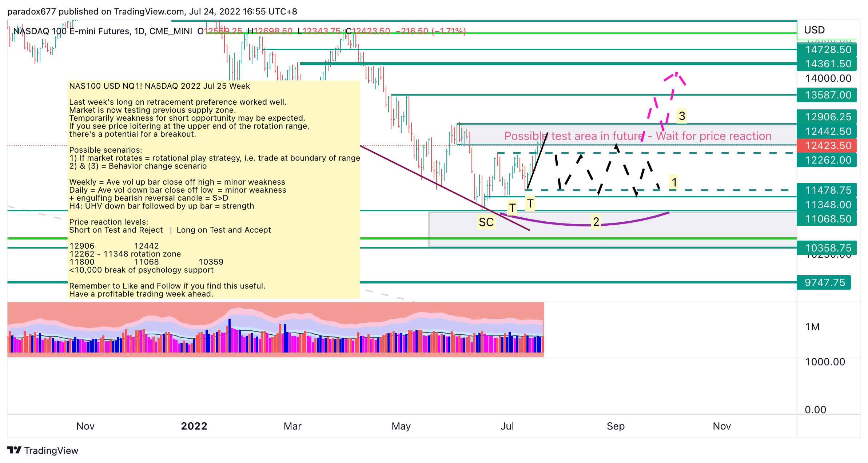The height and width of the screenshot is (463, 868).
Task: Click the red 12423.50 current price label
Action: point(827,145)
